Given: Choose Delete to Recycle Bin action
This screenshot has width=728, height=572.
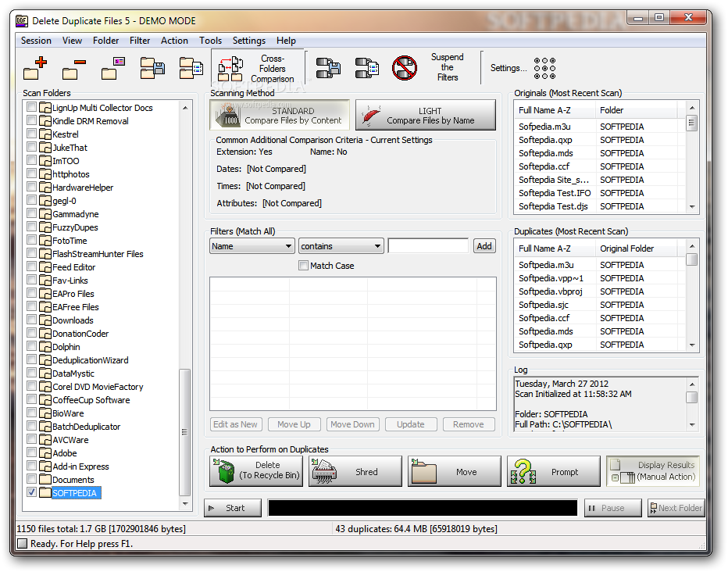Looking at the screenshot, I should click(x=256, y=470).
